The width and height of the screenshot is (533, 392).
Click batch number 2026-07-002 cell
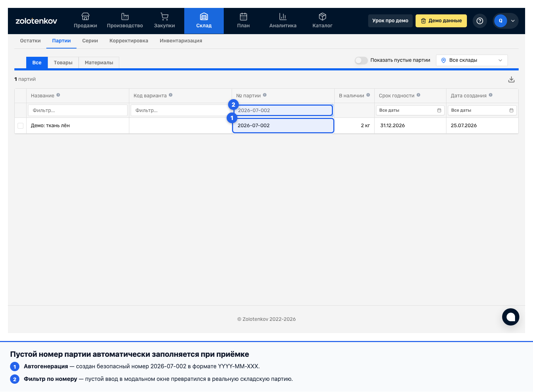(x=283, y=126)
